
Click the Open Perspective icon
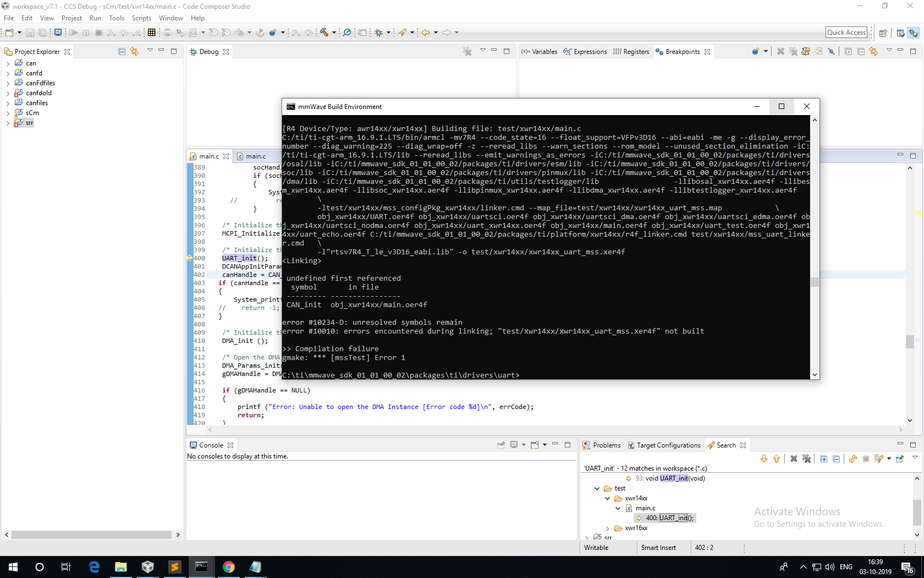(x=883, y=33)
